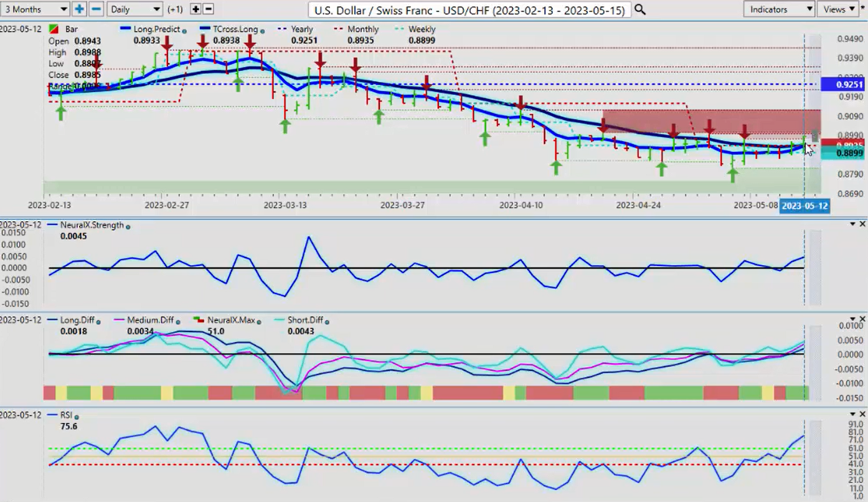The image size is (868, 502).
Task: Open NeuralX.Max indicator settings dot
Action: click(259, 321)
